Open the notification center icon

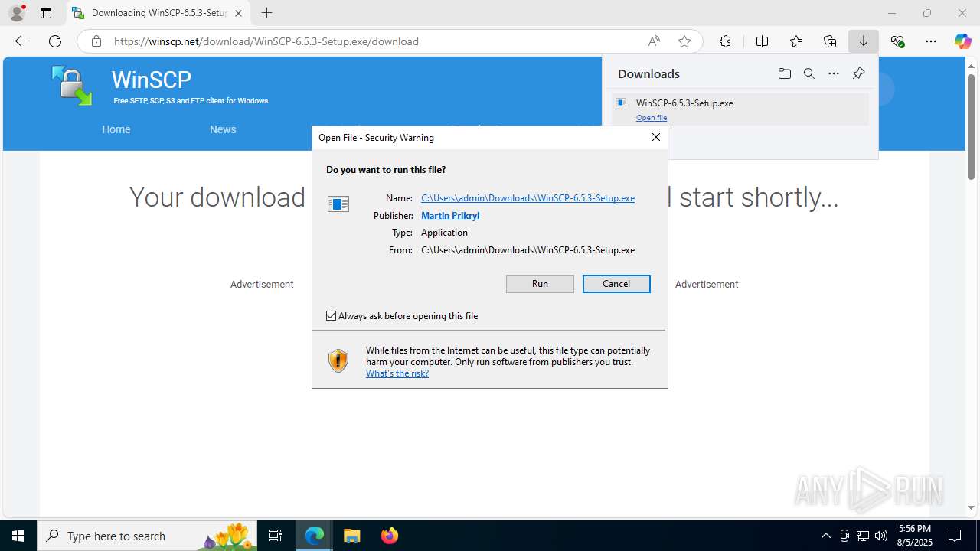pos(955,536)
